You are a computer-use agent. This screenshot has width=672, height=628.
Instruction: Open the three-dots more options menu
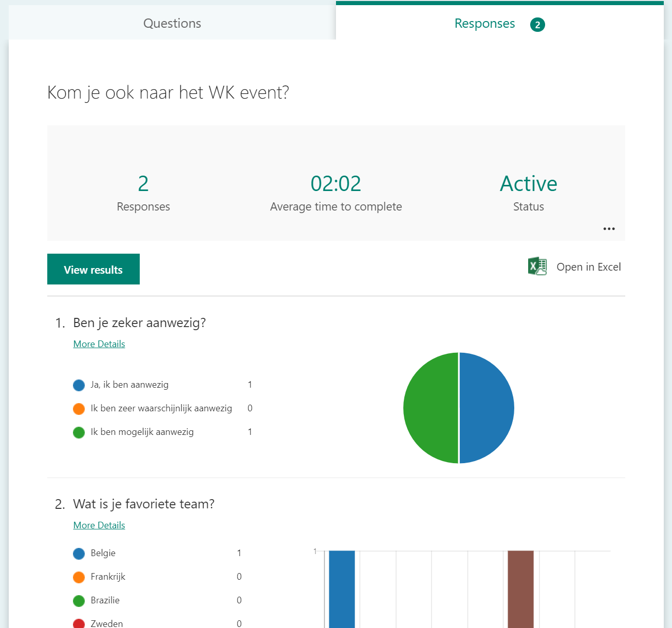609,229
